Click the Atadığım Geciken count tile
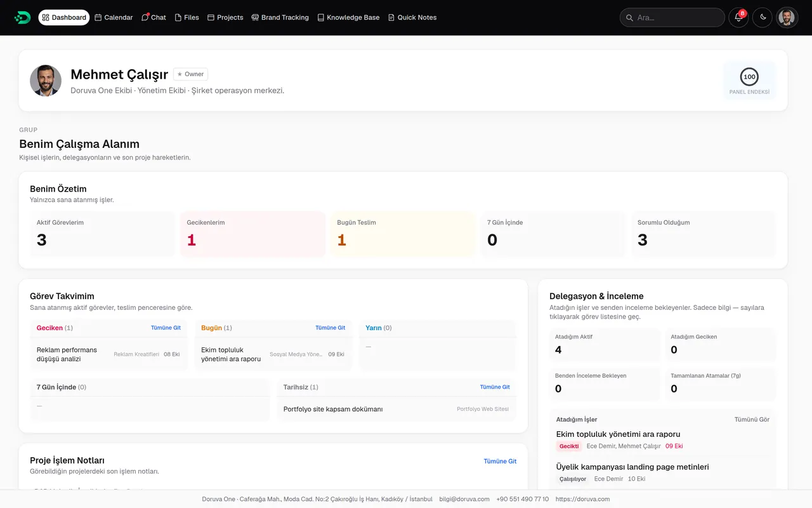This screenshot has width=812, height=508. 721,344
